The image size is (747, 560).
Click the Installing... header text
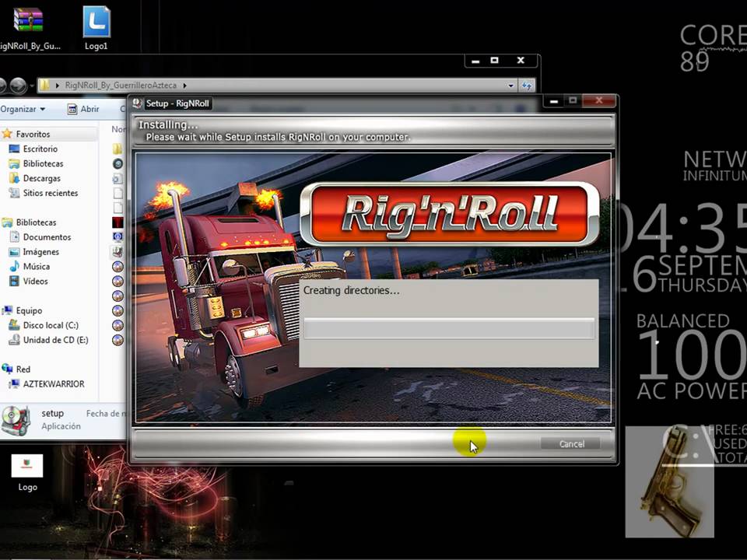(168, 124)
